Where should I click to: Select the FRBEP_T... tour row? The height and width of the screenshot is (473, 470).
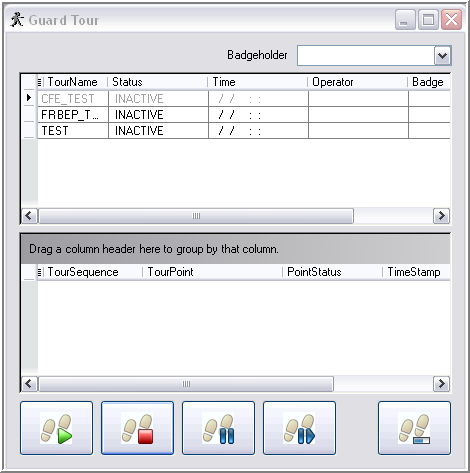click(x=243, y=115)
